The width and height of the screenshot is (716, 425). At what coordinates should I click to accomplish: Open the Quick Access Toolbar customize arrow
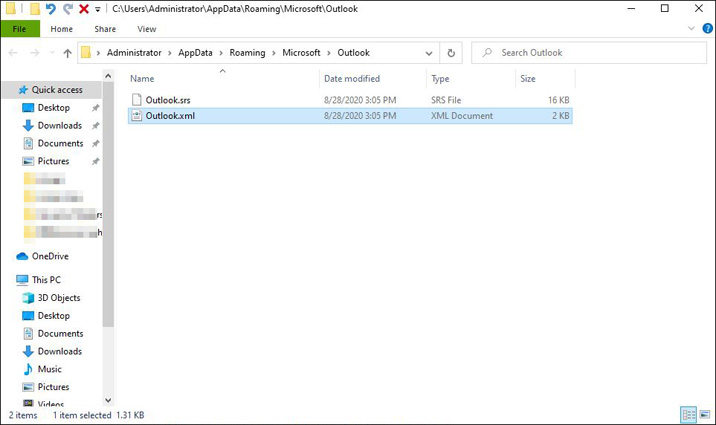tap(98, 9)
